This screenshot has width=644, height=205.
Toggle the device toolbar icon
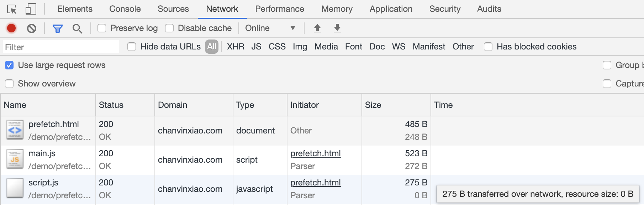31,9
